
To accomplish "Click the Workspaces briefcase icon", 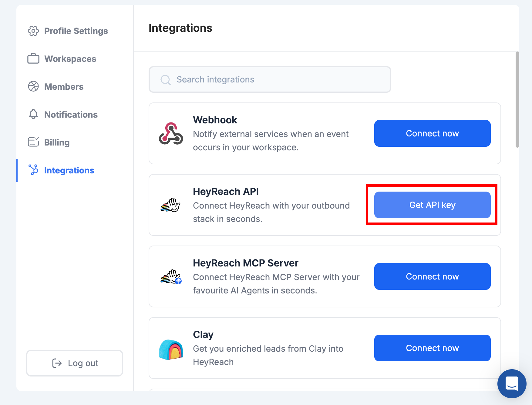I will click(x=33, y=59).
